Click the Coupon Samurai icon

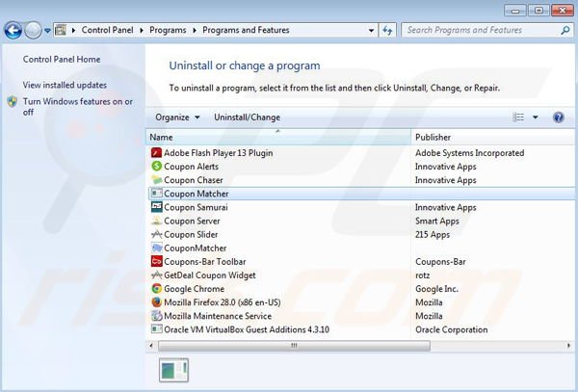coord(157,207)
